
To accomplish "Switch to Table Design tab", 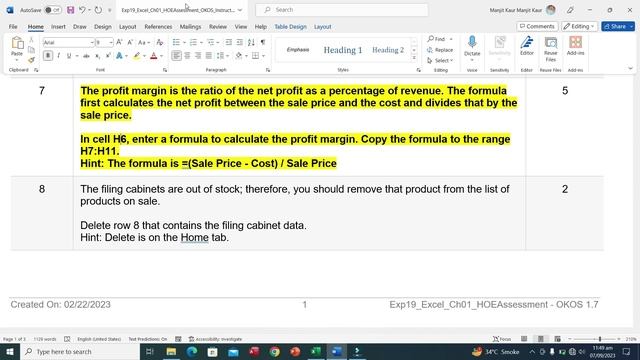I will click(290, 27).
